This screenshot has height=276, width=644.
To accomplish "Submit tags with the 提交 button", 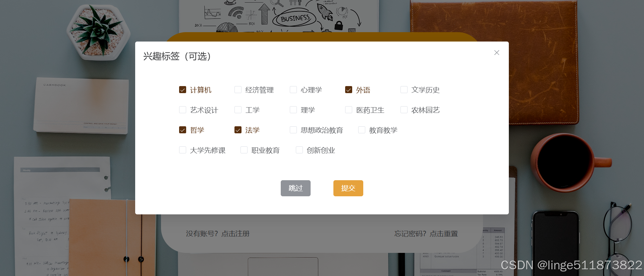I will coord(348,188).
